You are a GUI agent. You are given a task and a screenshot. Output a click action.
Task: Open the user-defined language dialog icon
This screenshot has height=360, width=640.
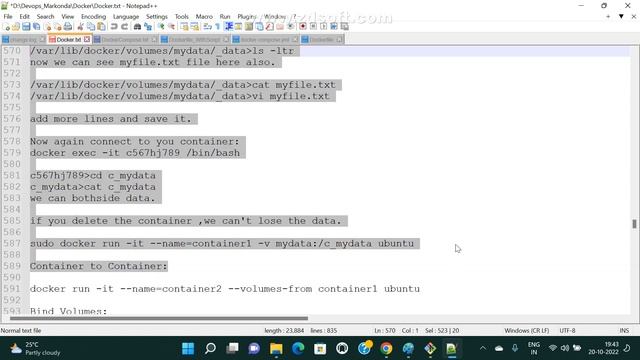tap(238, 27)
